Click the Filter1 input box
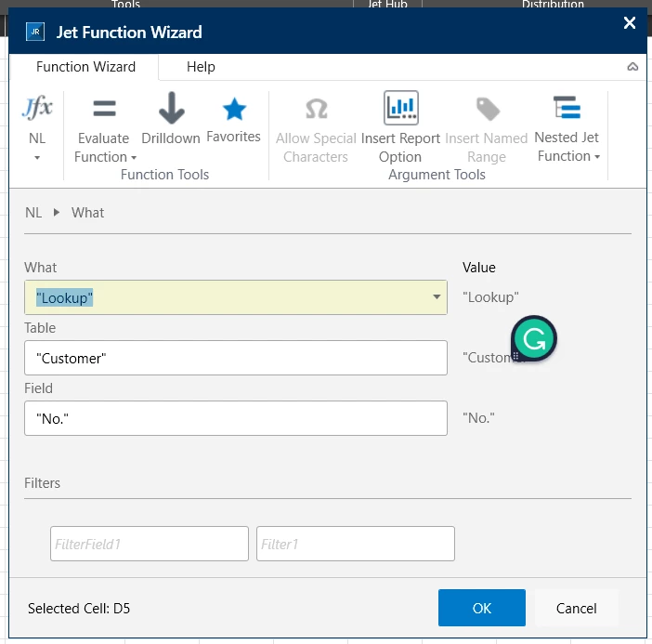Image resolution: width=652 pixels, height=644 pixels. 356,544
